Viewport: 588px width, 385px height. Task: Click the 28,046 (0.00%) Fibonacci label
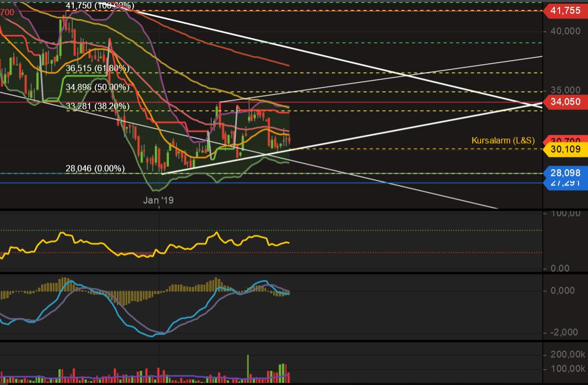pos(95,169)
